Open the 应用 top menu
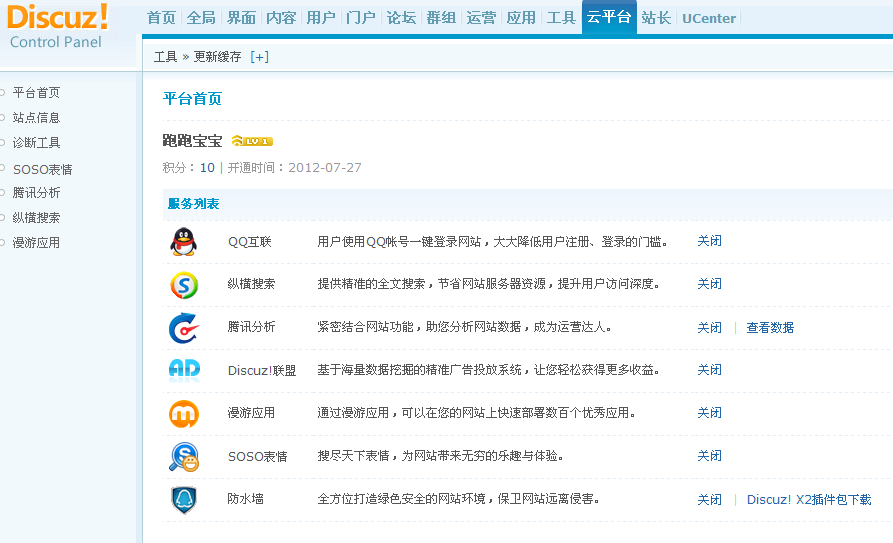Screen dimensions: 893x543 click(x=521, y=18)
